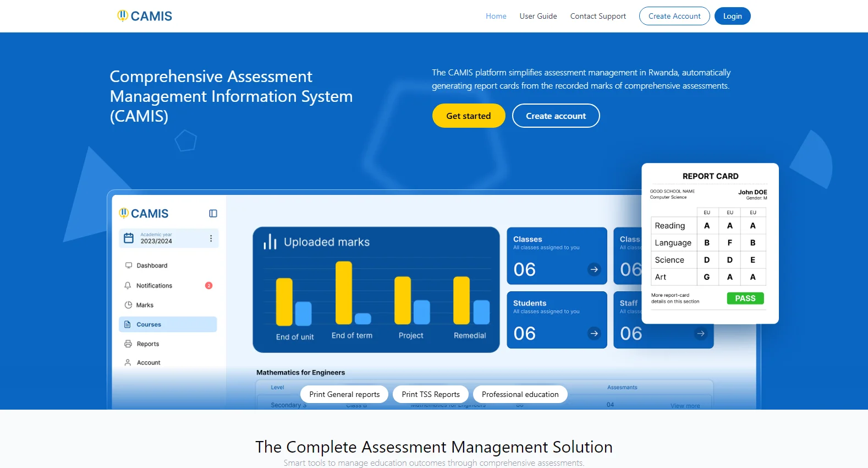
Task: Click the Account person icon
Action: point(128,363)
